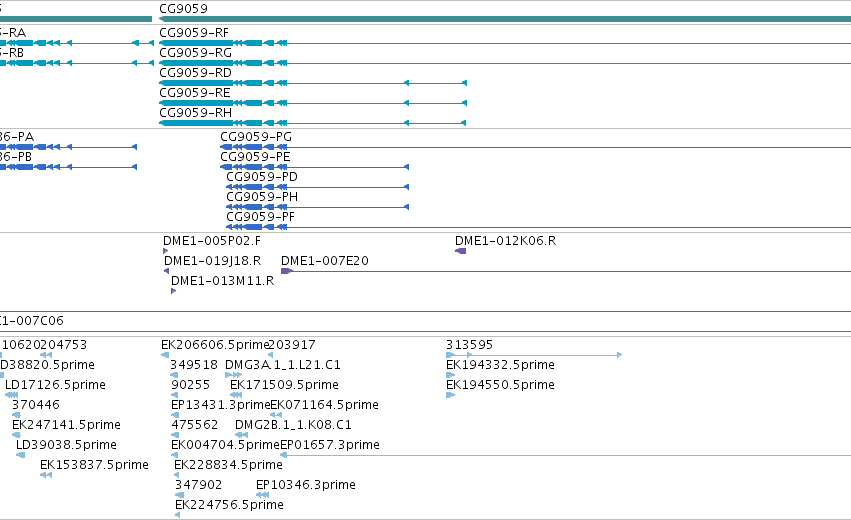
Task: Select the 347902 EST label
Action: coord(198,485)
